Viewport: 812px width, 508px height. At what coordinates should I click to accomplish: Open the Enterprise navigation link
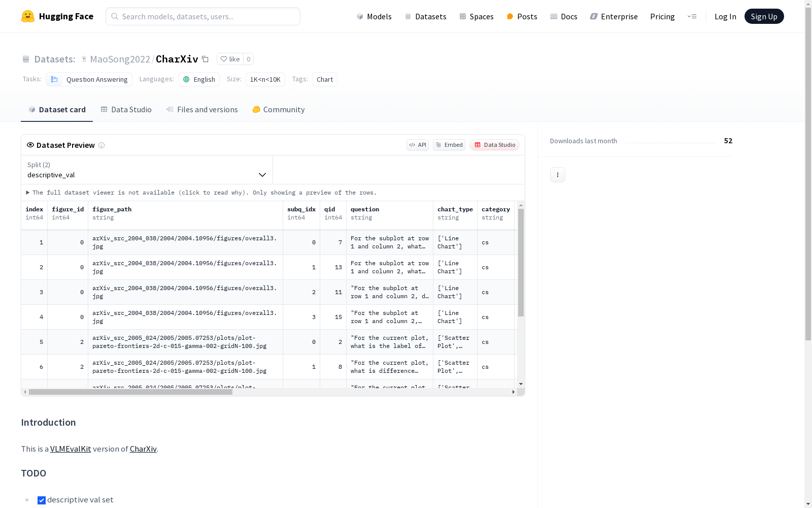point(614,16)
